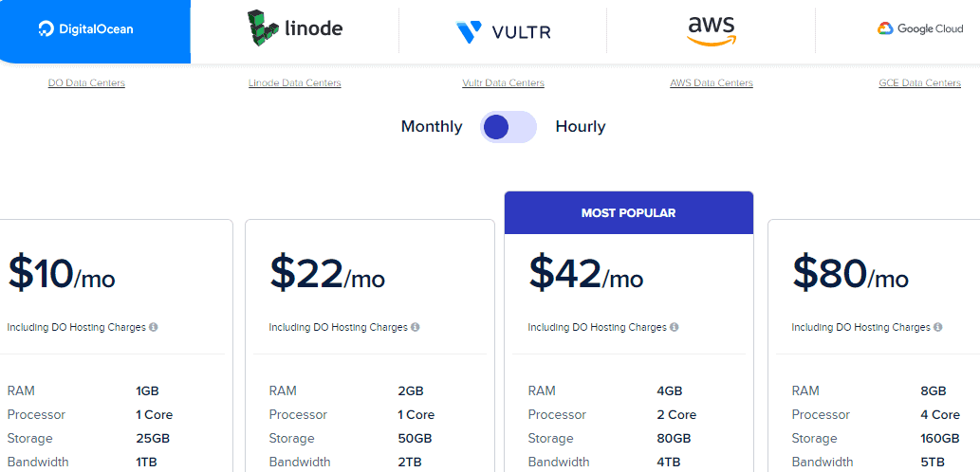Select the Linode provider tab
The height and width of the screenshot is (472, 980).
[295, 29]
